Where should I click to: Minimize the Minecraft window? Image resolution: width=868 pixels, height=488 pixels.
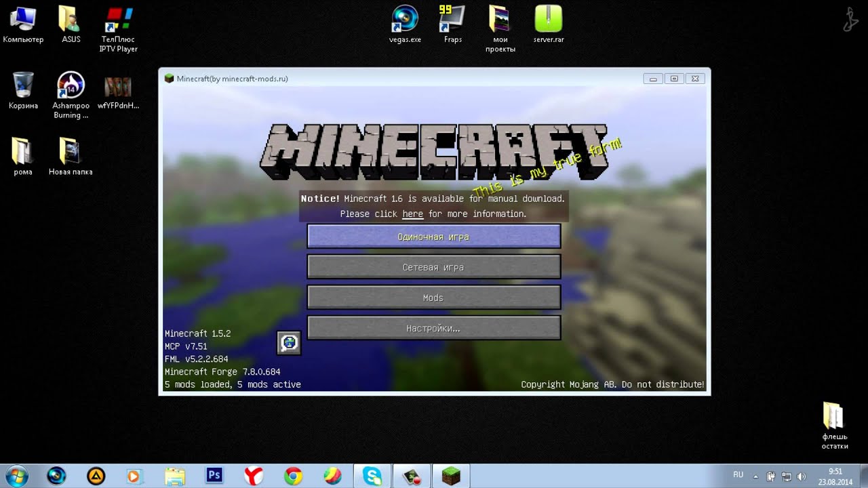click(653, 79)
